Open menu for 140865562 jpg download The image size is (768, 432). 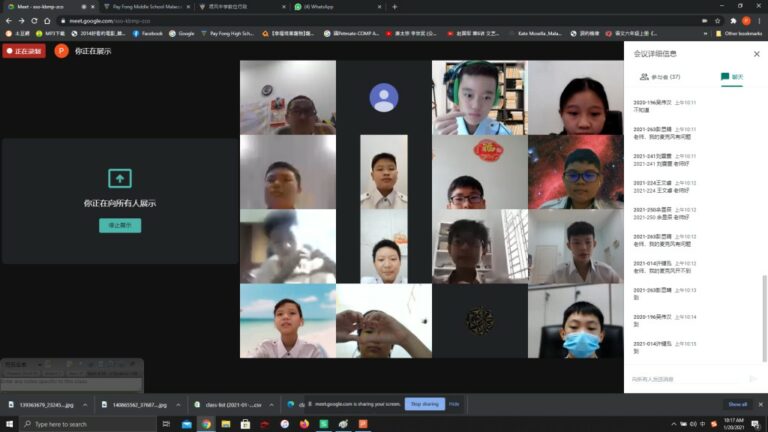pyautogui.click(x=178, y=405)
